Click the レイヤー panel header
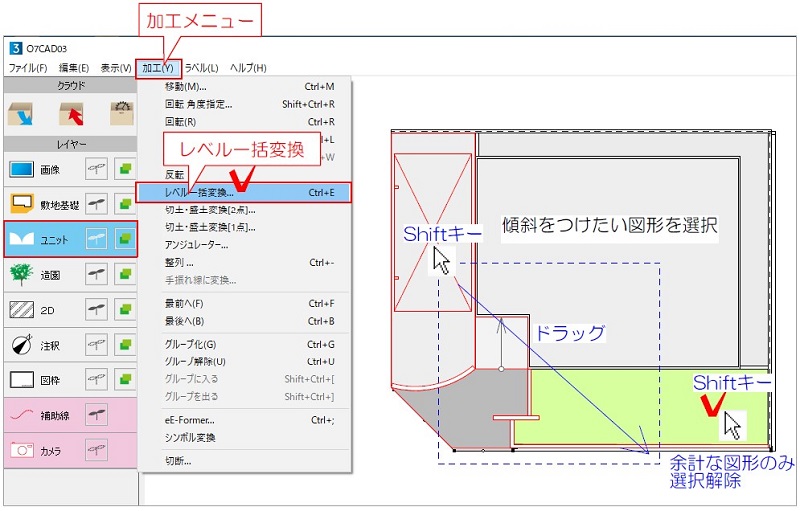This screenshot has height=511, width=800. (70, 144)
